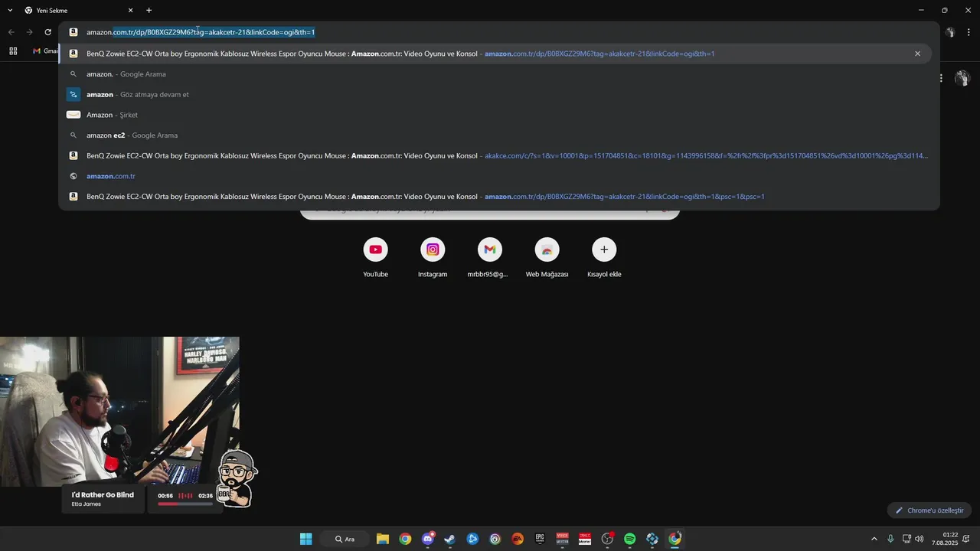Open the volume speaker icon in tray
980x551 pixels.
point(919,539)
